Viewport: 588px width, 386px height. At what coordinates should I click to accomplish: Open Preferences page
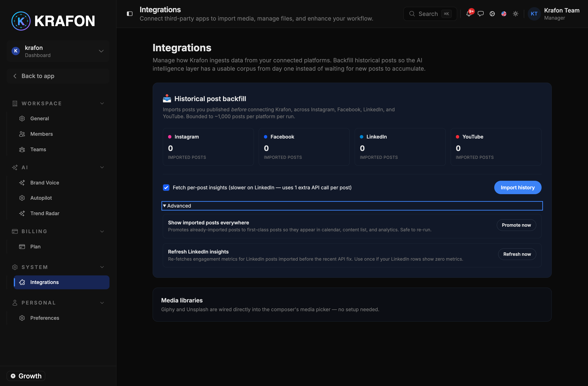pyautogui.click(x=61, y=318)
